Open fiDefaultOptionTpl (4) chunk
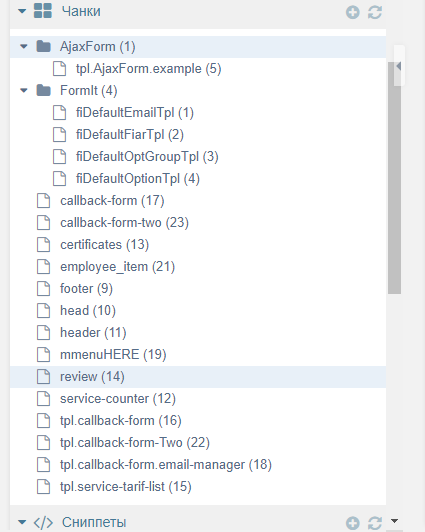425x532 pixels. pyautogui.click(x=138, y=178)
